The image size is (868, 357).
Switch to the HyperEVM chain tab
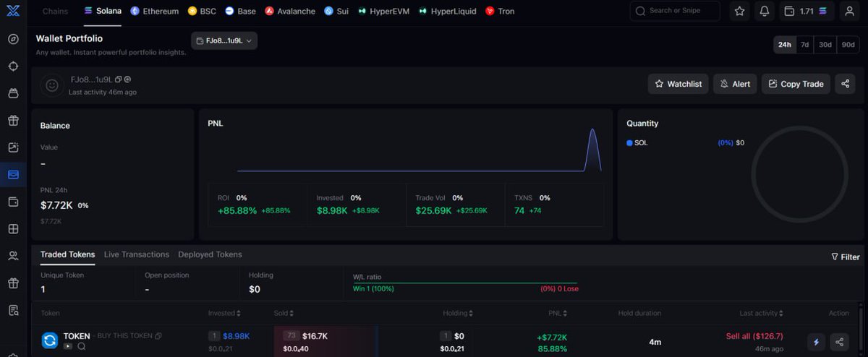click(384, 11)
